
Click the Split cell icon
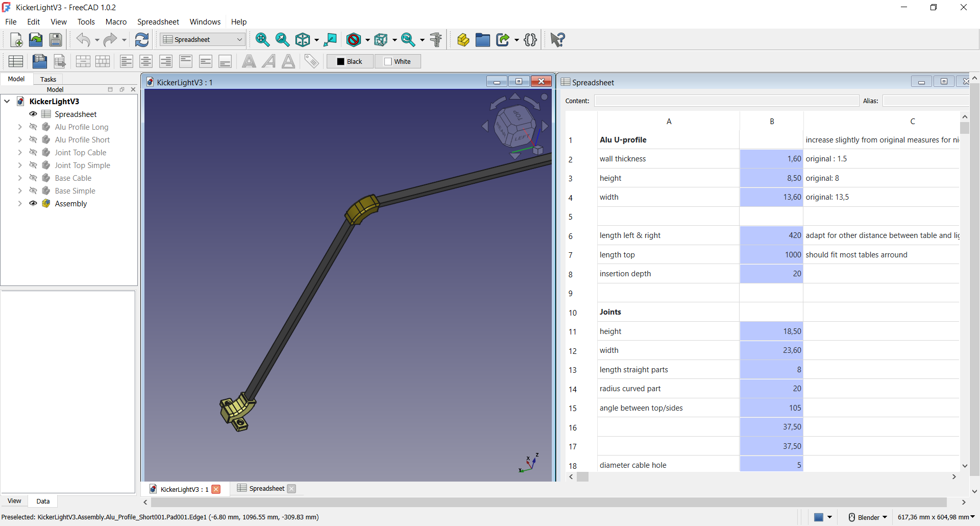point(103,61)
